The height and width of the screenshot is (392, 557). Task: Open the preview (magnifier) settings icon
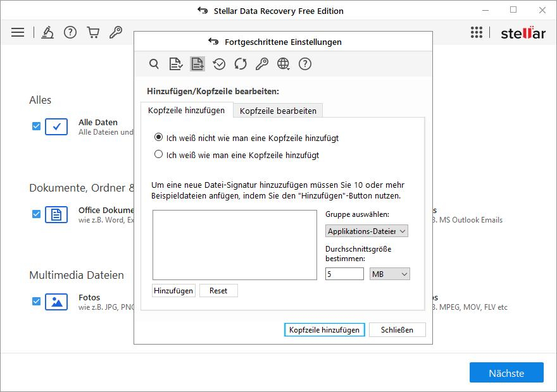pos(154,64)
